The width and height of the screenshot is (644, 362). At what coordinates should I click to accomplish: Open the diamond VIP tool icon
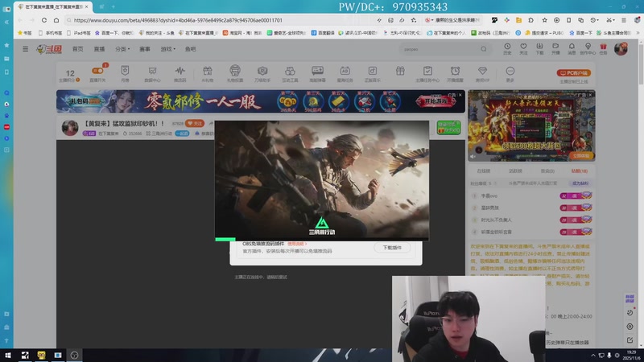point(482,74)
